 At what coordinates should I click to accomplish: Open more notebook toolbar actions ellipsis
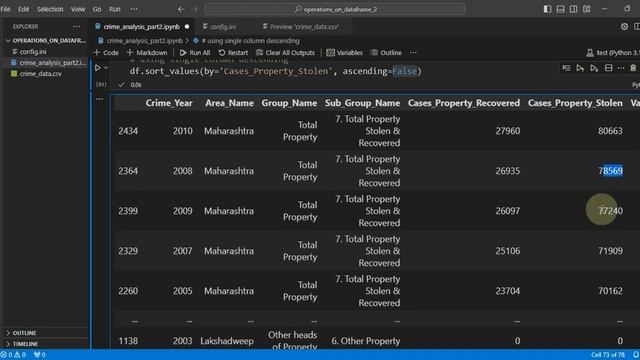[x=413, y=53]
